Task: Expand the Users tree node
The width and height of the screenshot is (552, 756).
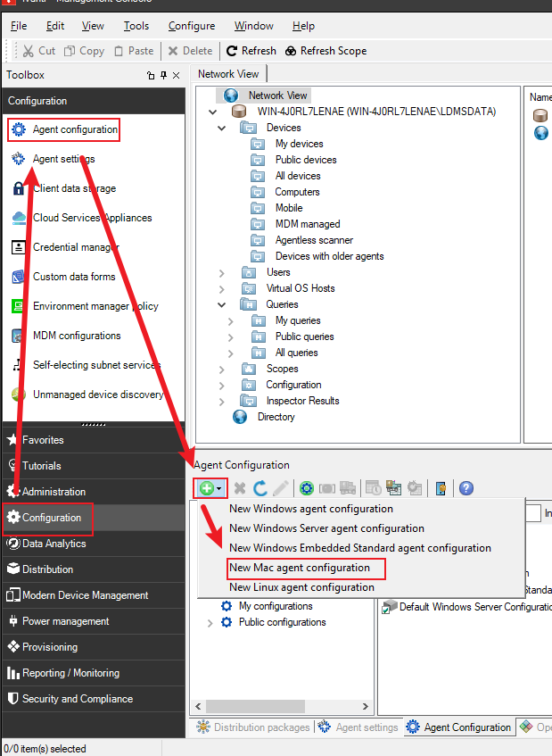Action: [x=222, y=272]
